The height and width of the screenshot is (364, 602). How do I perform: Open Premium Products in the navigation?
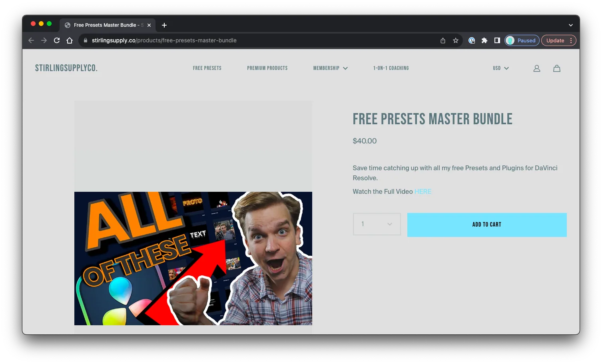[x=267, y=68]
